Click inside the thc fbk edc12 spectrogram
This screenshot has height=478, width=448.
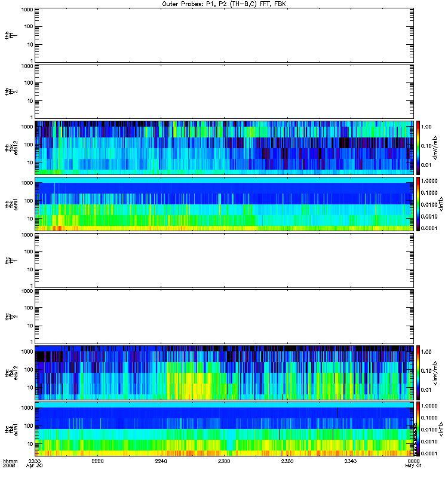coord(225,373)
